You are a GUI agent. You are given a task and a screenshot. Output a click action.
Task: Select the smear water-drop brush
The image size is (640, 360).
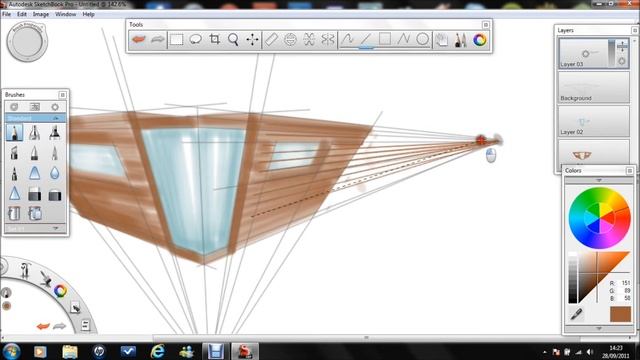[55, 173]
